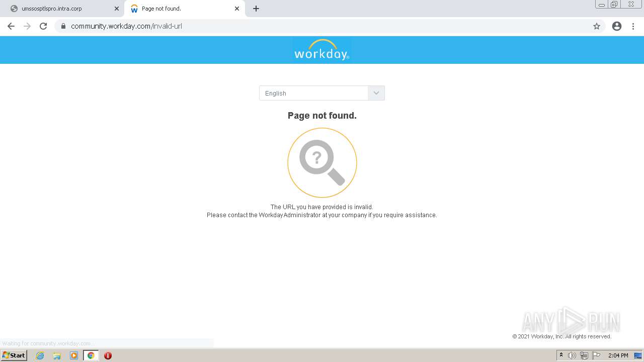
Task: Open the English language dropdown
Action: [x=322, y=93]
